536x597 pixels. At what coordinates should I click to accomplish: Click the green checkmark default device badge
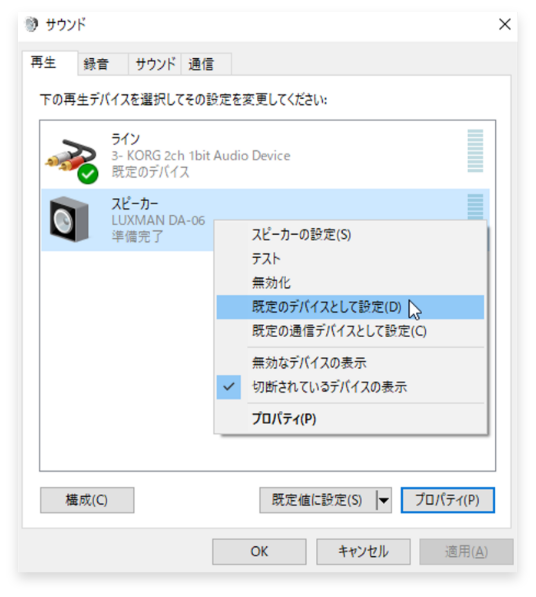click(x=88, y=174)
